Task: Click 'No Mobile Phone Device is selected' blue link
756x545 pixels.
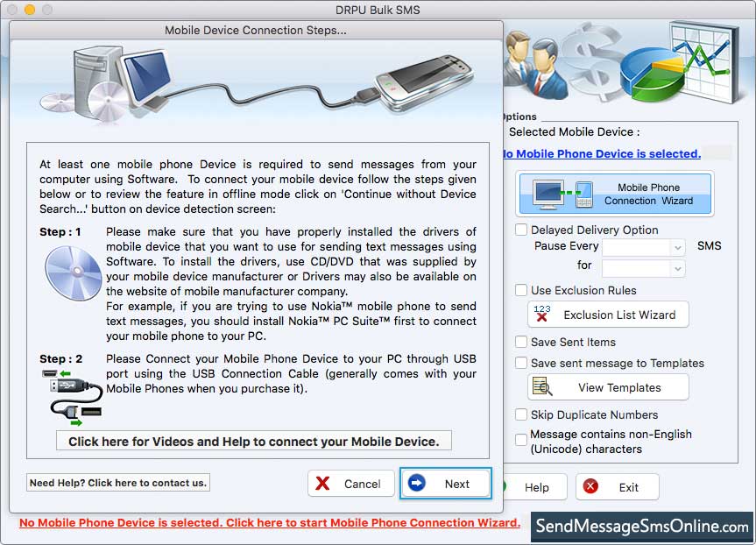Action: pos(602,153)
